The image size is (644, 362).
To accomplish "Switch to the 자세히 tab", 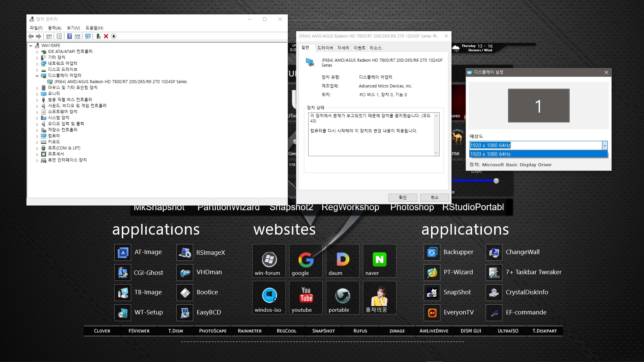I will pos(343,48).
